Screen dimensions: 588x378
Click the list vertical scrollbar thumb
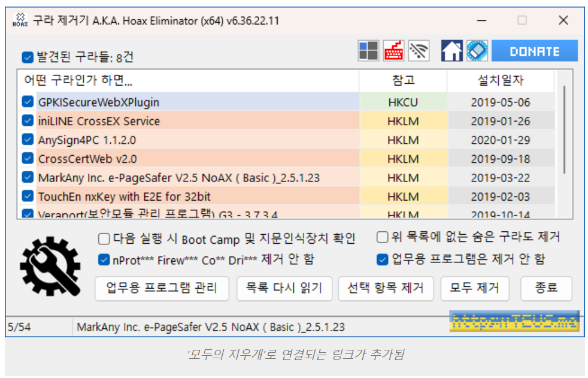pyautogui.click(x=564, y=130)
